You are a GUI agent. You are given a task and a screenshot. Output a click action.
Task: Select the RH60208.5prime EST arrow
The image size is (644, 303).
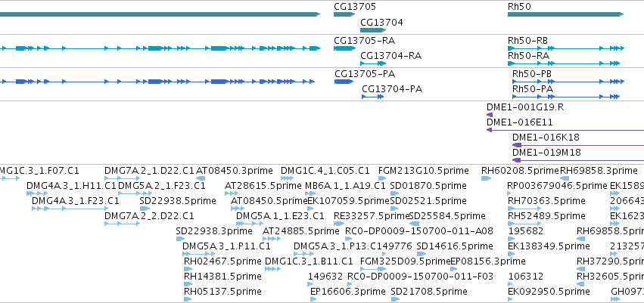click(x=487, y=178)
